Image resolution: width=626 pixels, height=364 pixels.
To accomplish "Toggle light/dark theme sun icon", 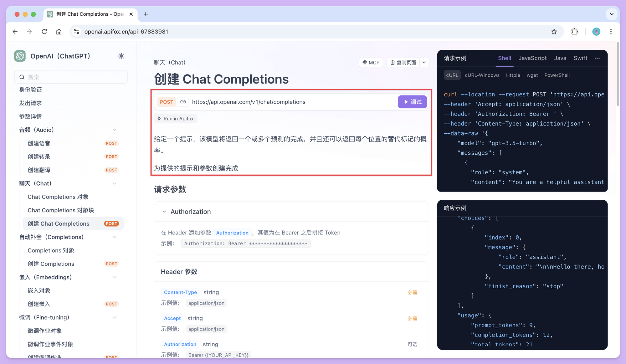I will 121,56.
